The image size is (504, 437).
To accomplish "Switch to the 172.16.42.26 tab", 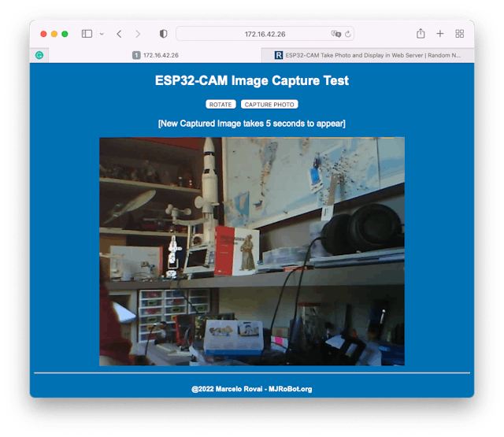I will point(155,55).
